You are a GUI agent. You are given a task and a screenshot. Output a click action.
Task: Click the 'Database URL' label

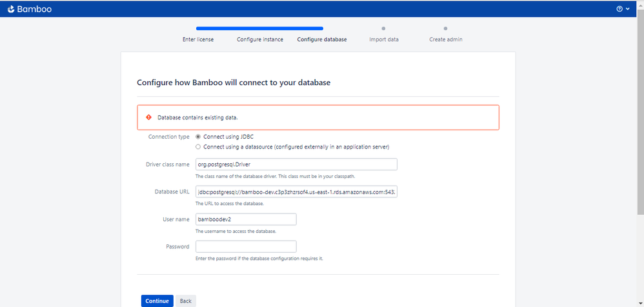pyautogui.click(x=172, y=192)
